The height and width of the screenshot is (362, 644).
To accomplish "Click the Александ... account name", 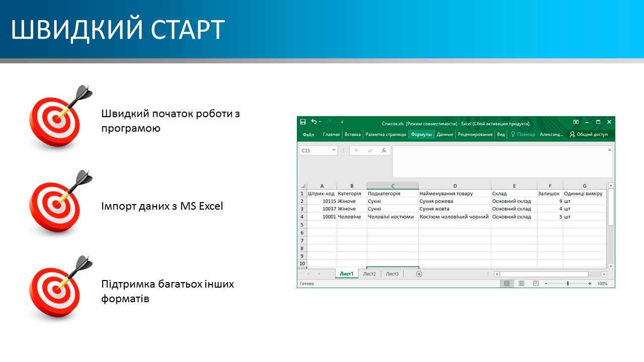I will coord(551,134).
